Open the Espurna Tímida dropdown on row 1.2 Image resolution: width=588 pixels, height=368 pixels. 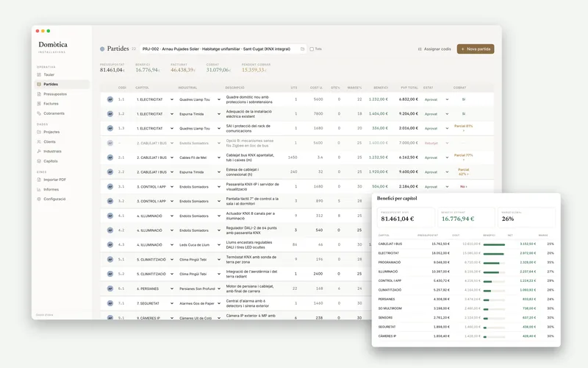[x=199, y=114]
